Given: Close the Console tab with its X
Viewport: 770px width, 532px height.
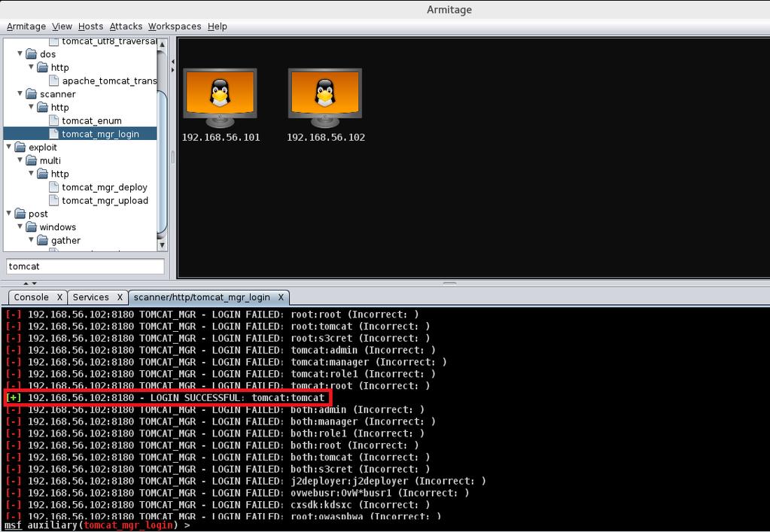Looking at the screenshot, I should click(x=59, y=297).
